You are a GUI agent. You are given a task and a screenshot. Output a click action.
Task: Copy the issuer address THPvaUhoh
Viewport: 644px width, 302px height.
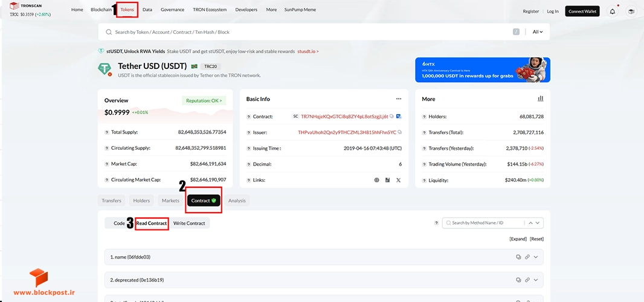pos(399,132)
